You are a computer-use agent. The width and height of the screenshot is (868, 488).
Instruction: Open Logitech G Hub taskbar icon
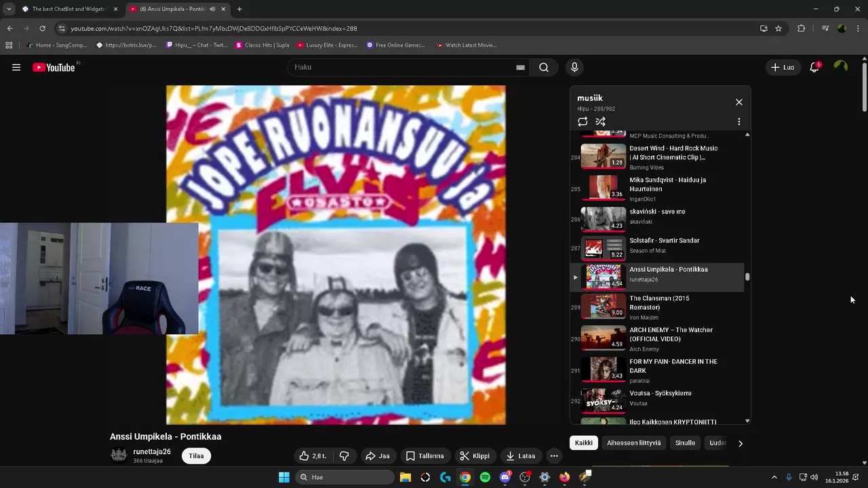[x=446, y=477]
